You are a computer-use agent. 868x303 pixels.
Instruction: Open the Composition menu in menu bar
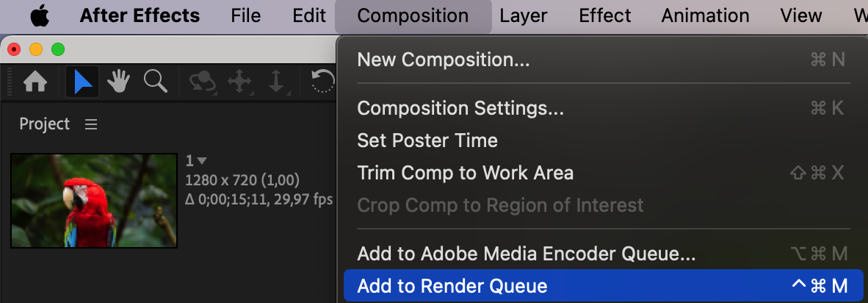(x=413, y=15)
